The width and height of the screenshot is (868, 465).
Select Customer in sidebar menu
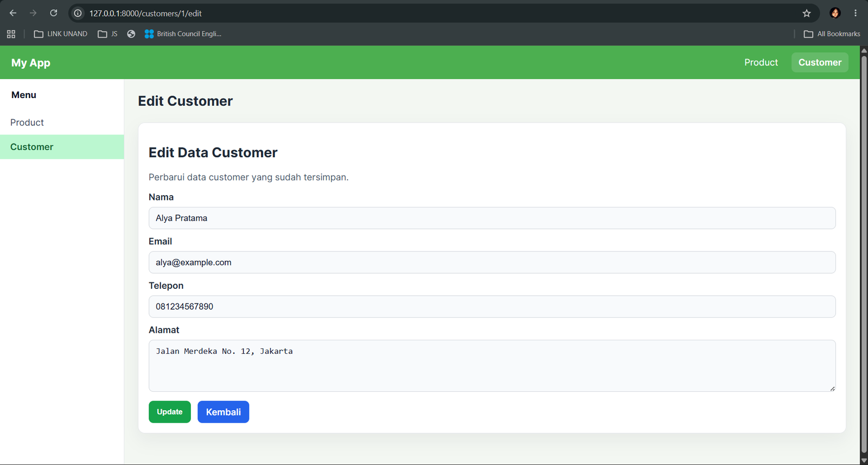click(62, 147)
